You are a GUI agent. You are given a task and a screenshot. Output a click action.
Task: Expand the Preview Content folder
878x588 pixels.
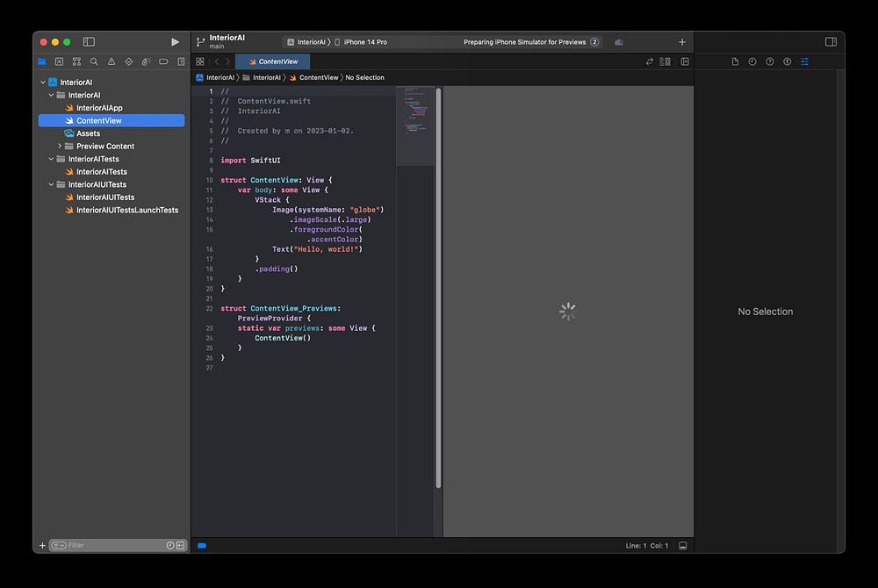[x=60, y=146]
